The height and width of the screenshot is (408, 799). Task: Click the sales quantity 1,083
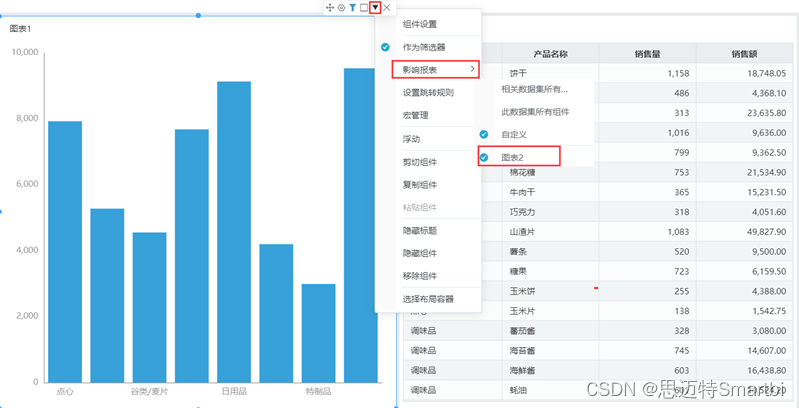tap(678, 232)
